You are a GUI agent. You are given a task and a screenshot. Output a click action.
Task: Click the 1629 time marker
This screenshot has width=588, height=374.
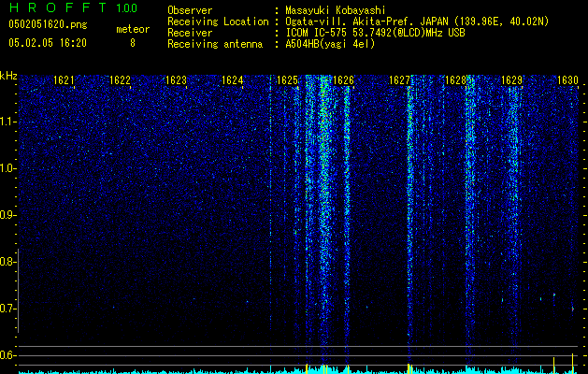point(512,80)
